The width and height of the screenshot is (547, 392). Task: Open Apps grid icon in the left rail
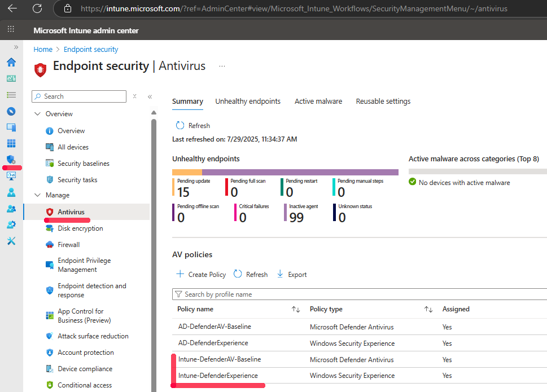click(11, 143)
